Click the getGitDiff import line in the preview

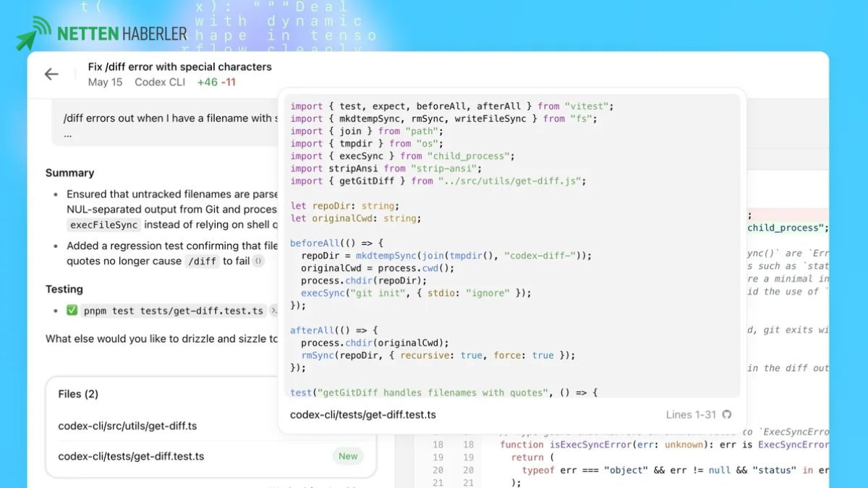tap(437, 181)
